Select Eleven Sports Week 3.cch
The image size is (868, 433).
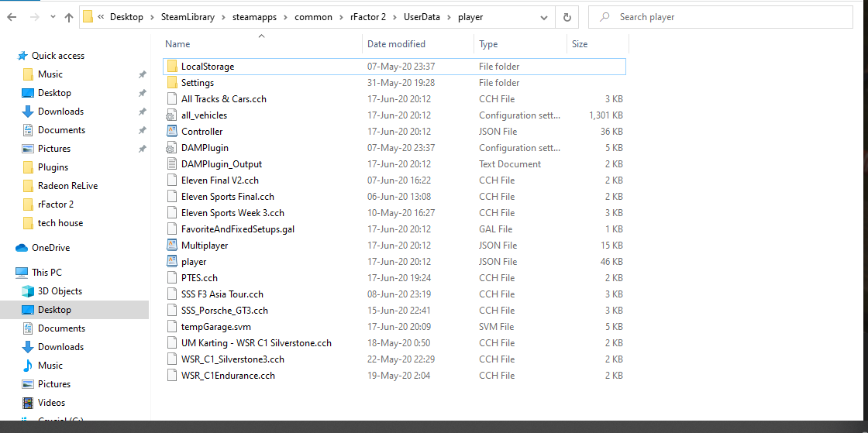coord(232,213)
